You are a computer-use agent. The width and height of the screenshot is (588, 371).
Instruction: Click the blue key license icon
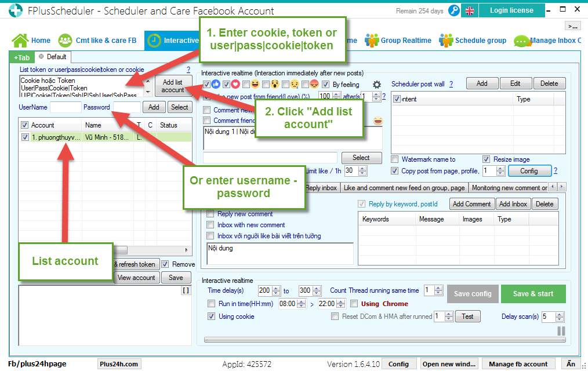click(453, 10)
